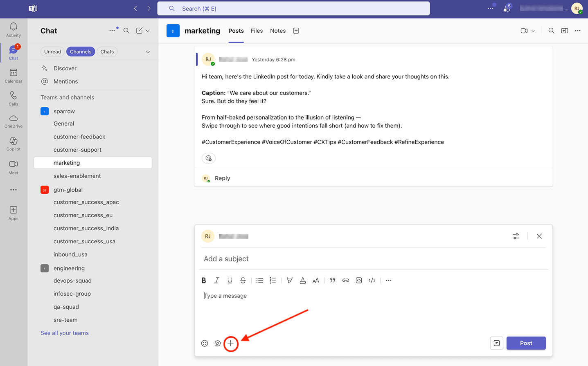588x366 pixels.
Task: Toggle strikethrough text formatting
Action: coord(243,281)
